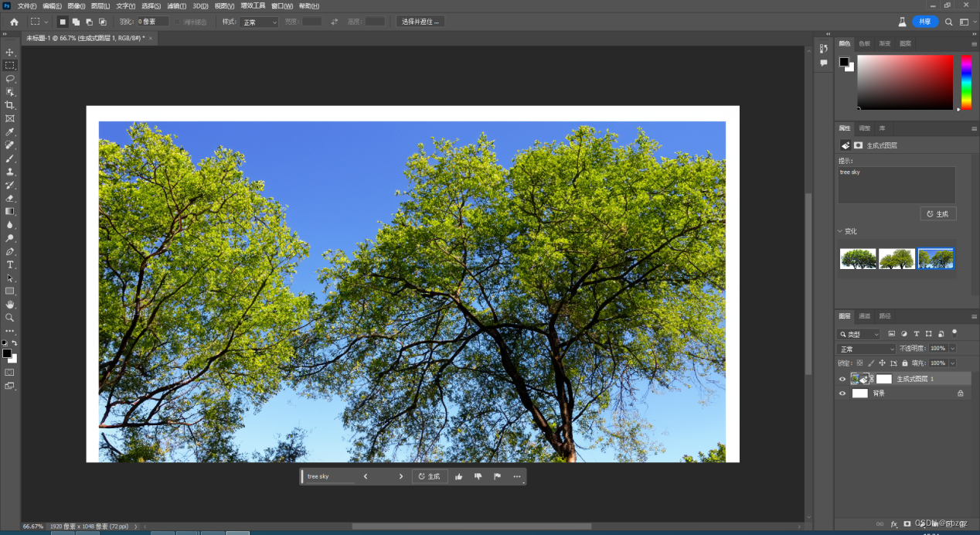Click the 选择并遮住 button
This screenshot has height=535, width=980.
[x=420, y=22]
